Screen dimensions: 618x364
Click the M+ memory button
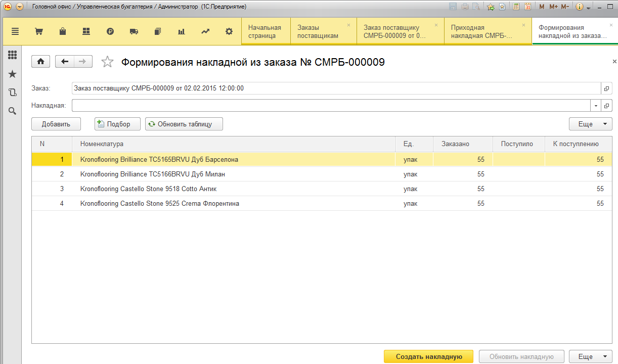[553, 7]
